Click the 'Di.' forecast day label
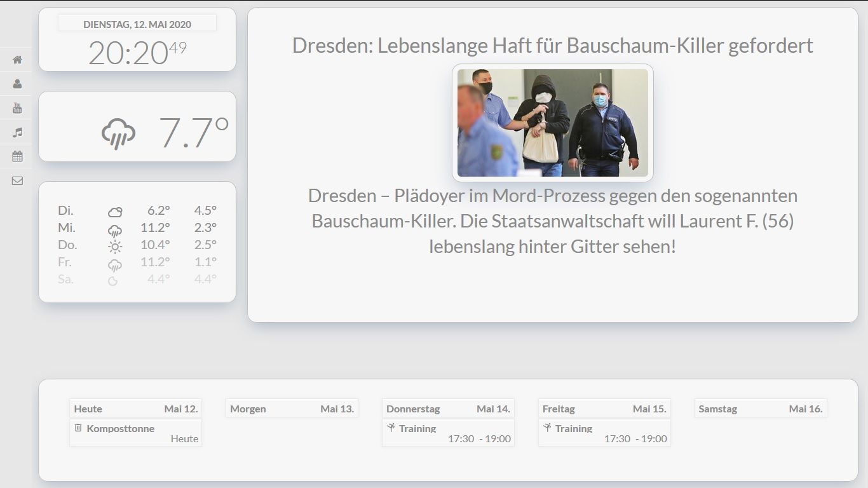 click(65, 210)
